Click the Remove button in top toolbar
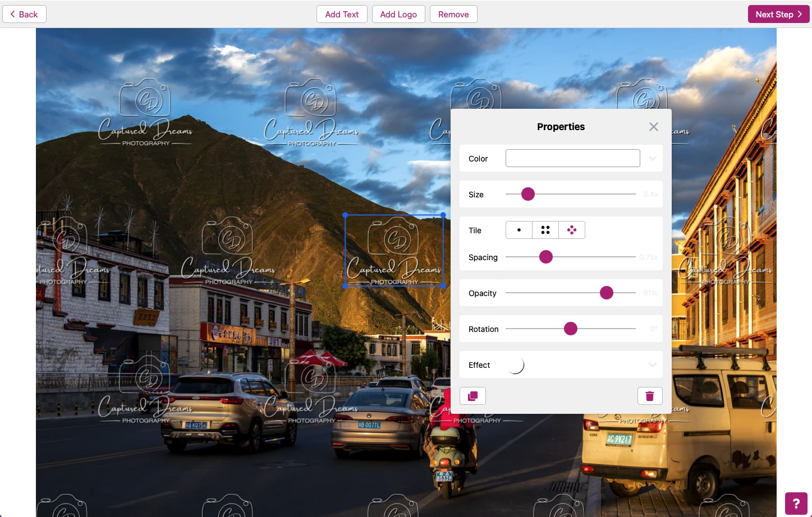Viewport: 812px width, 517px height. (x=453, y=15)
